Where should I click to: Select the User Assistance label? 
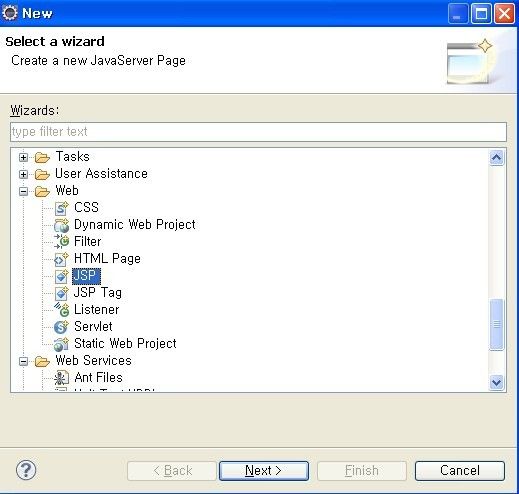[x=101, y=174]
